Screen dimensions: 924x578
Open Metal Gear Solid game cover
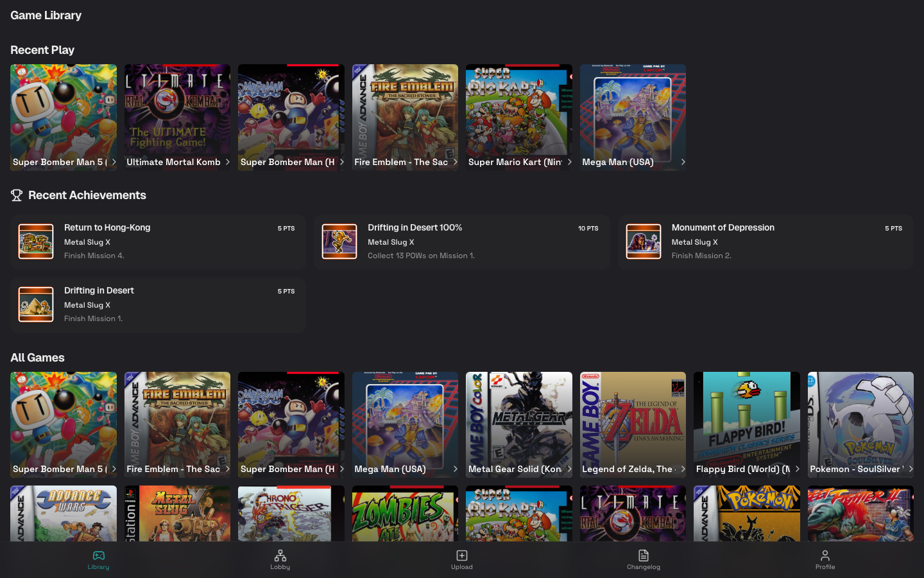pos(518,417)
